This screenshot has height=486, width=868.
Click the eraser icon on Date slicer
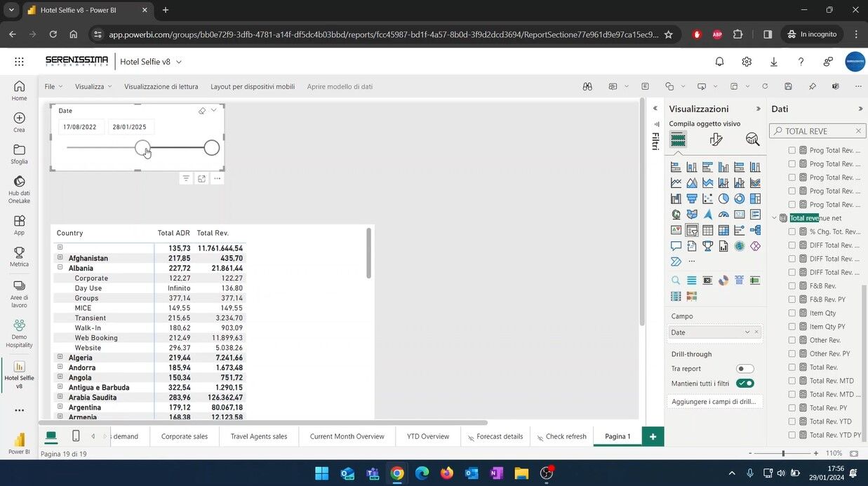point(202,111)
